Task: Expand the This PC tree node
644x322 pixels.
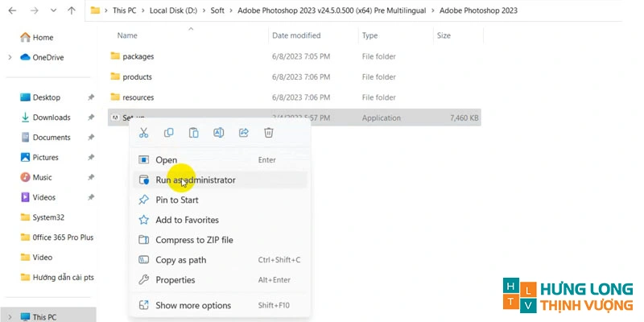Action: tap(10, 316)
